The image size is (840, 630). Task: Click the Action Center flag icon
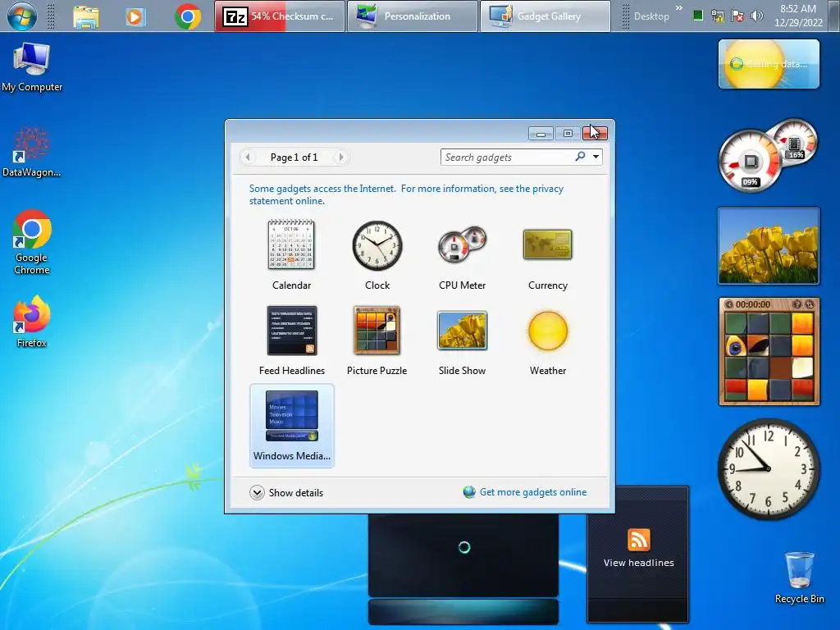[x=737, y=16]
